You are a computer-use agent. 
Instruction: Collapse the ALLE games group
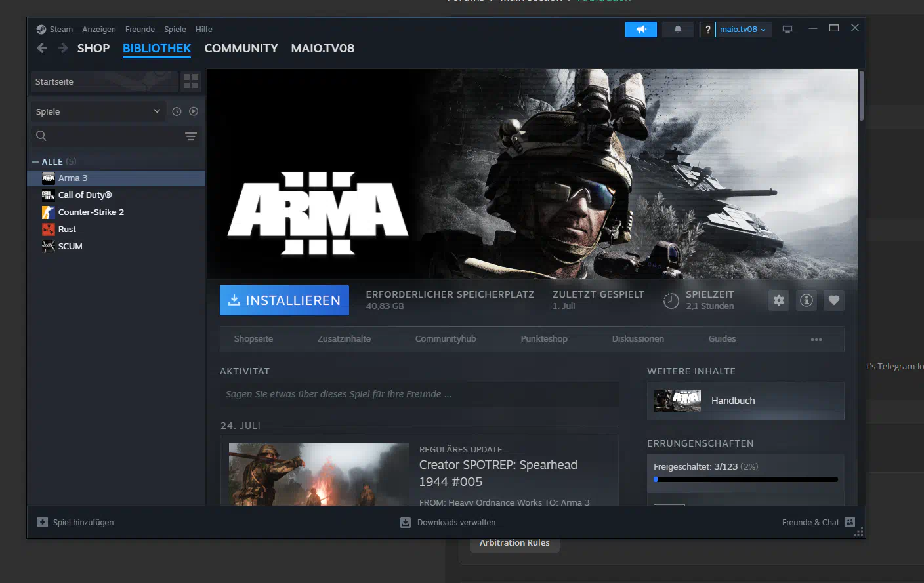[x=35, y=162]
